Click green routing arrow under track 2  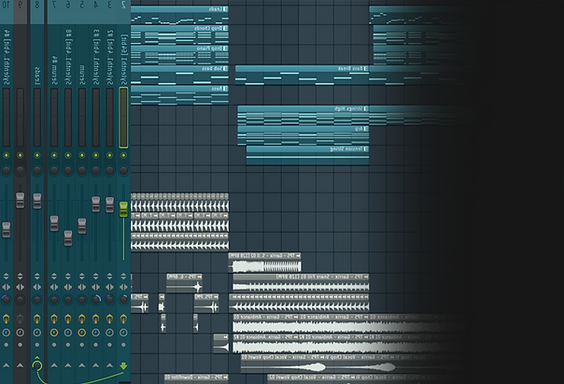123,366
